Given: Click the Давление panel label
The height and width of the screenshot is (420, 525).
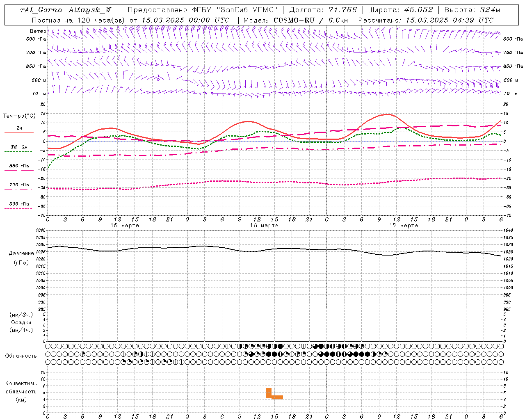Looking at the screenshot, I should click(x=21, y=253).
